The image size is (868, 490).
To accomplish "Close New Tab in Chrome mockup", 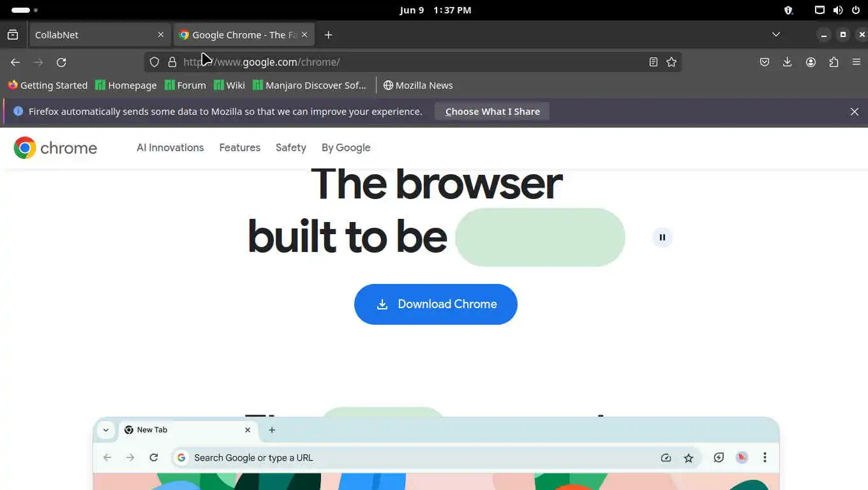I will [248, 430].
